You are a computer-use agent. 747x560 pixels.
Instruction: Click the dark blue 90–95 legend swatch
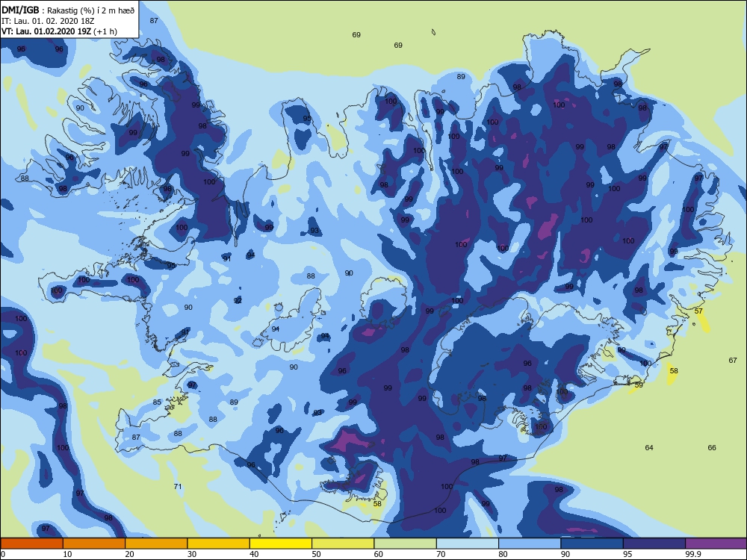[x=592, y=544]
